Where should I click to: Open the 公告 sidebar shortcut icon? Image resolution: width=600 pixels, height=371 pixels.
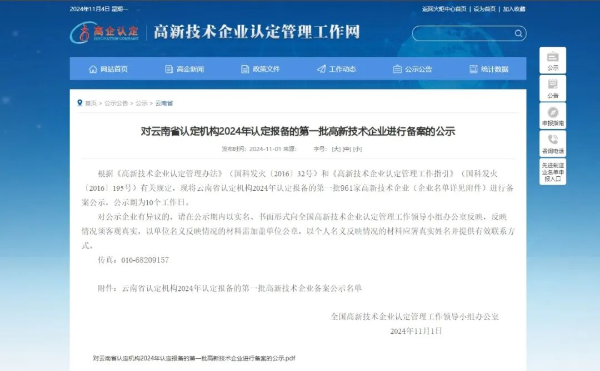[553, 88]
